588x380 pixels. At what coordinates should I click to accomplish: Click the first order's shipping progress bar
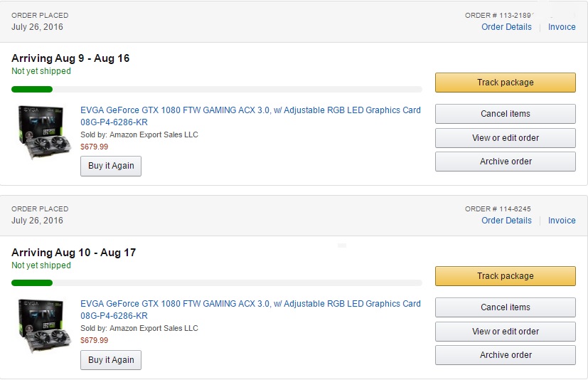[x=217, y=90]
